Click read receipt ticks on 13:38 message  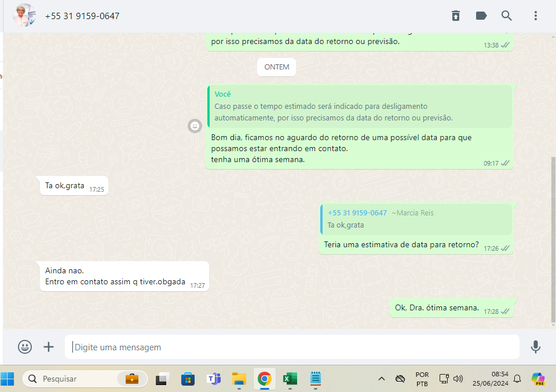click(505, 45)
